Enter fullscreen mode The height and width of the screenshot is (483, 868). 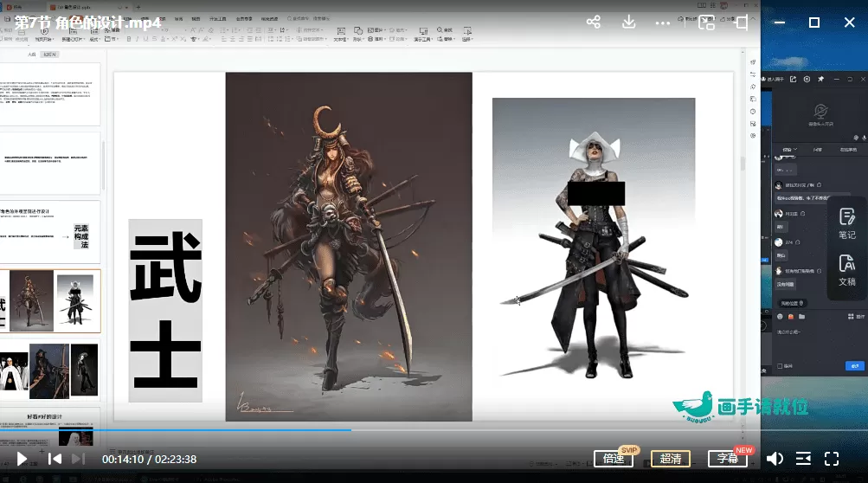click(832, 459)
